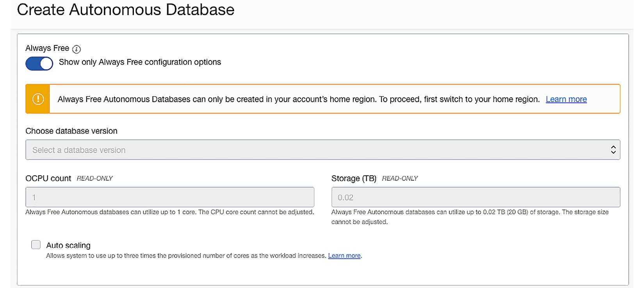Toggle off Show only Always Free options
This screenshot has height=288, width=644.
click(x=39, y=63)
